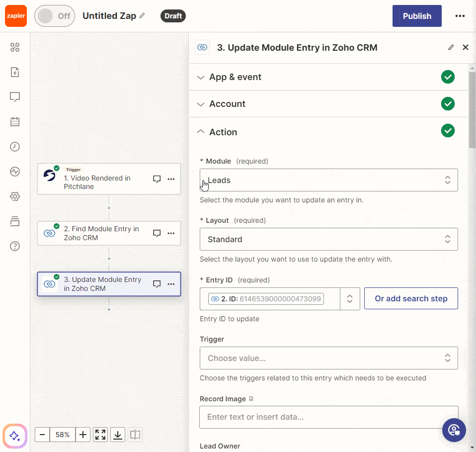This screenshot has height=452, width=476.
Task: Open the versions stack sidebar icon
Action: (15, 221)
